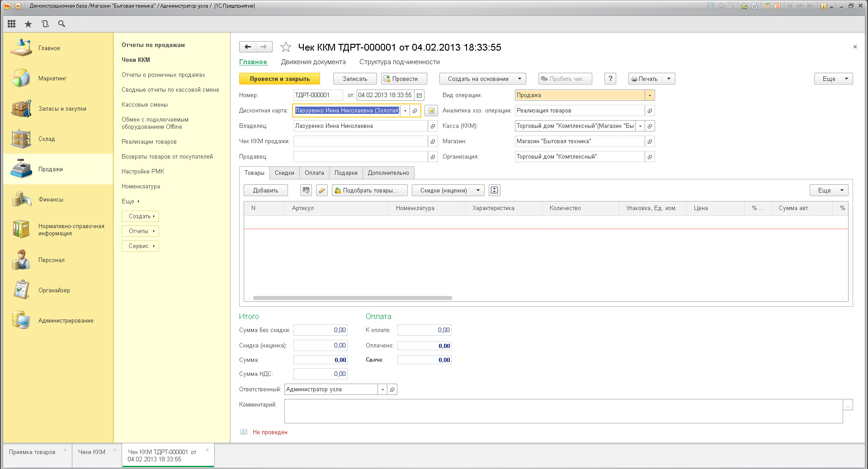Open the Органайзер section
Viewport: 868px width, 469px height.
pos(58,290)
